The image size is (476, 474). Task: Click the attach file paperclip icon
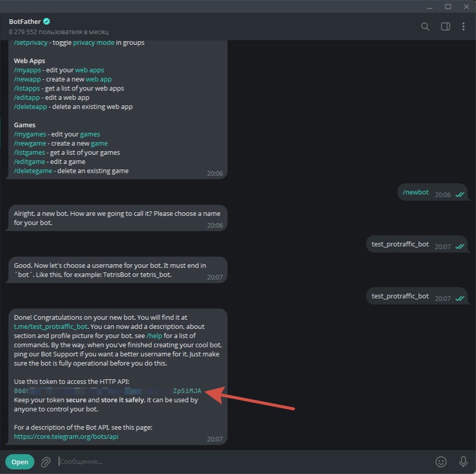[45, 462]
